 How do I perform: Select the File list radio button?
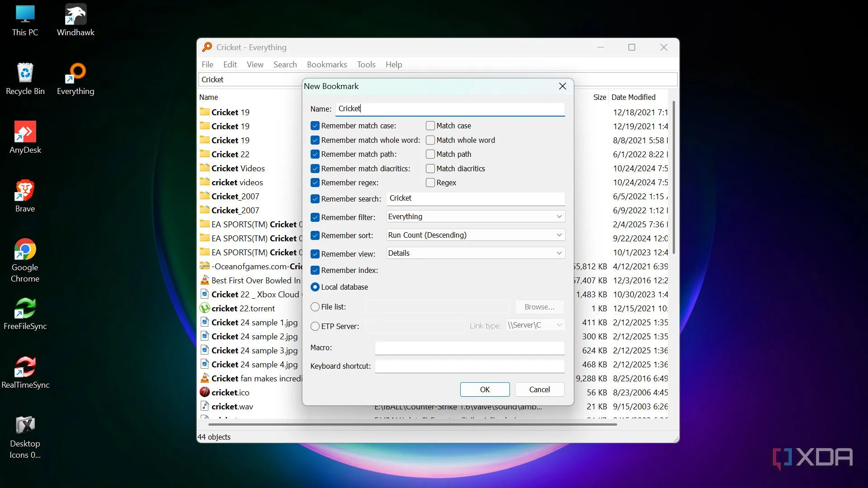click(x=315, y=307)
